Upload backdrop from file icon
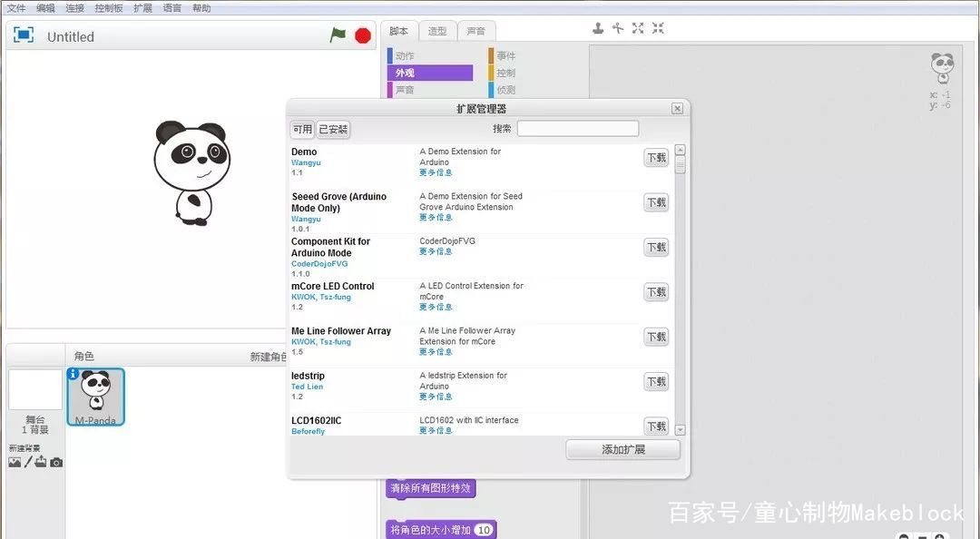 coord(41,462)
